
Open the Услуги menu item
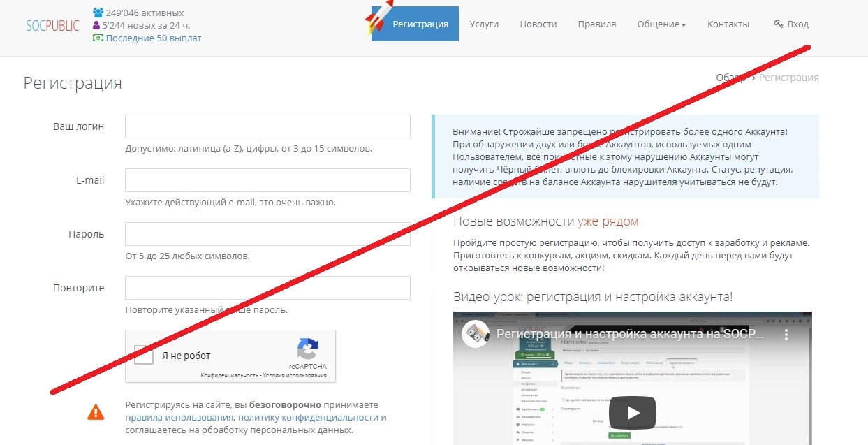tap(484, 24)
